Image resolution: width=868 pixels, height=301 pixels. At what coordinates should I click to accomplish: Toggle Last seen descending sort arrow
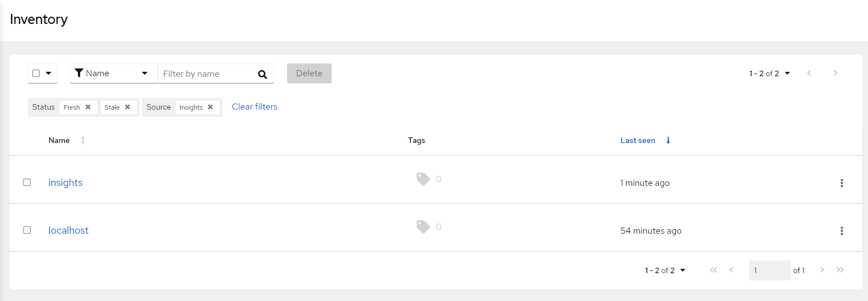point(668,140)
